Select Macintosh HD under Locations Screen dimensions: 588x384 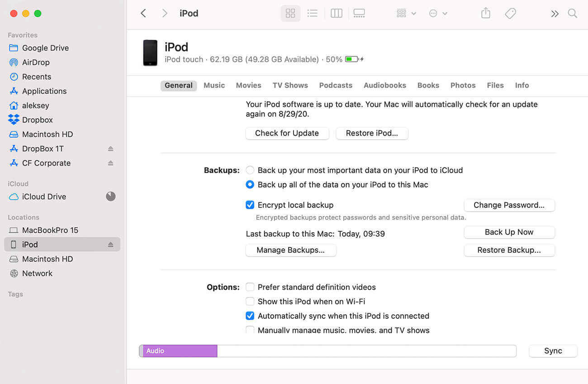coord(47,259)
